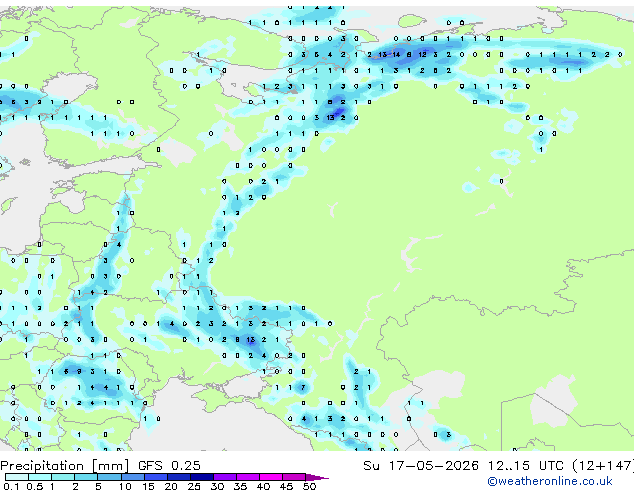Click the purple arrow tip ending the legend
Image resolution: width=634 pixels, height=490 pixels.
pos(317,477)
